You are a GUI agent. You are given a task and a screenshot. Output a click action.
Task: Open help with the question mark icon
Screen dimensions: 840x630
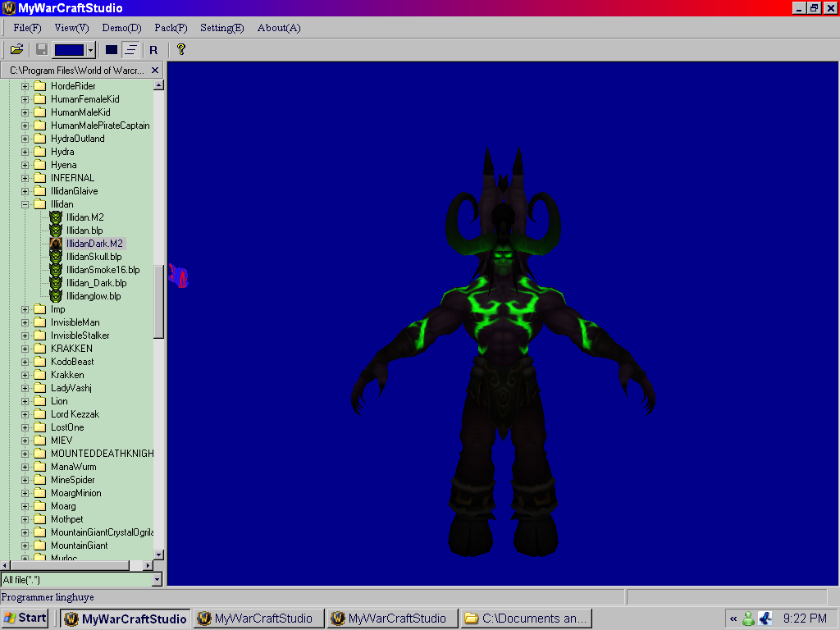pyautogui.click(x=181, y=50)
